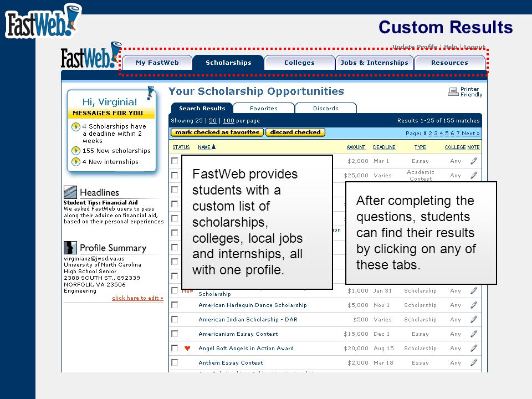
Task: Click 'click here to edit' profile link
Action: pyautogui.click(x=138, y=298)
